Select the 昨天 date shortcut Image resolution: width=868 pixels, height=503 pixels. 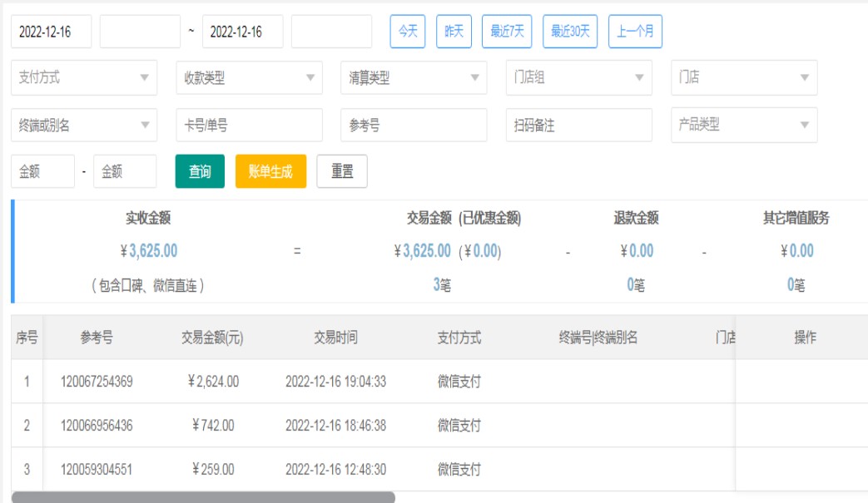point(454,32)
